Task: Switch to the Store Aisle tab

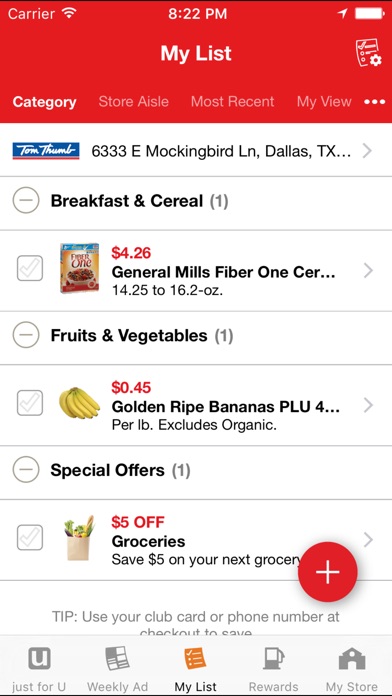Action: click(x=134, y=102)
